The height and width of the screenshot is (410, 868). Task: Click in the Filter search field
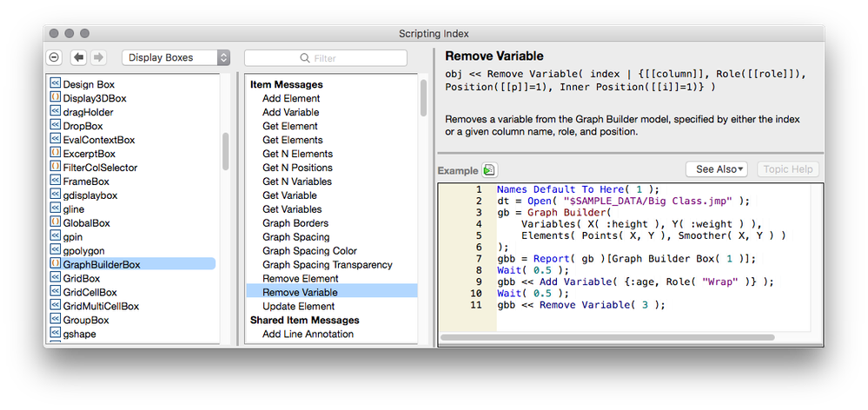325,58
